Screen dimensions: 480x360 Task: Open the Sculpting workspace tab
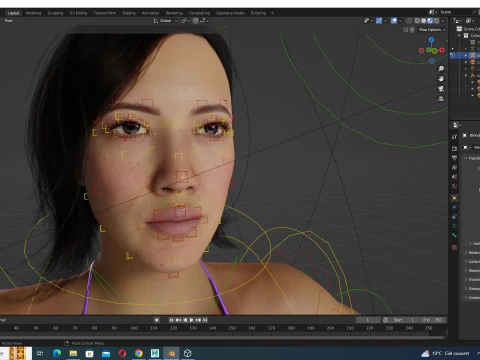pyautogui.click(x=55, y=13)
